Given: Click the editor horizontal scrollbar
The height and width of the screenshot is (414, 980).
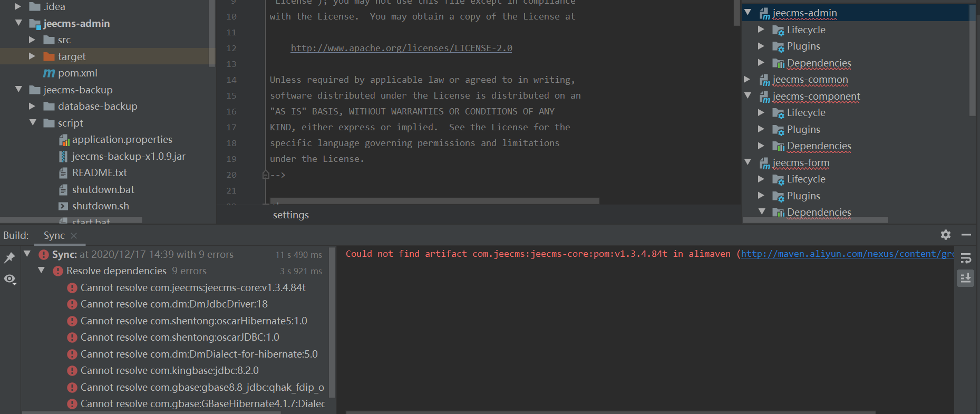Looking at the screenshot, I should [434, 201].
